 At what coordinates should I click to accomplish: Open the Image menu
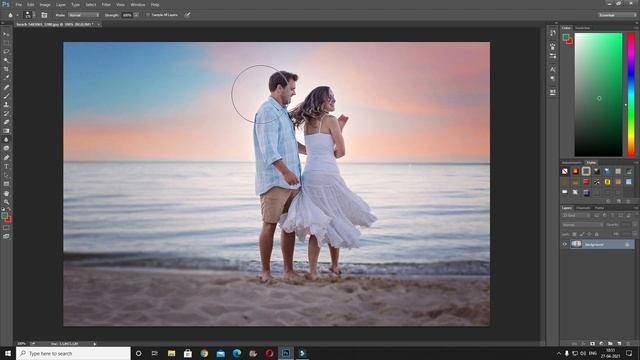click(x=45, y=5)
